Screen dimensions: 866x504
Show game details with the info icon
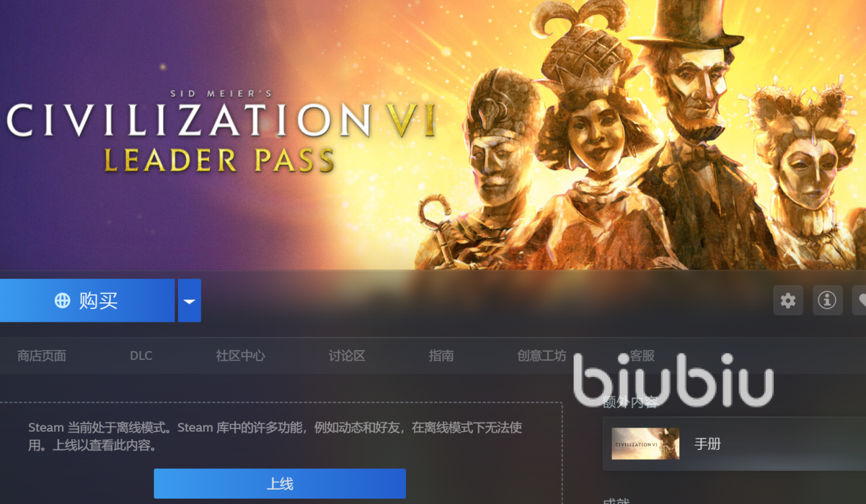[x=827, y=300]
